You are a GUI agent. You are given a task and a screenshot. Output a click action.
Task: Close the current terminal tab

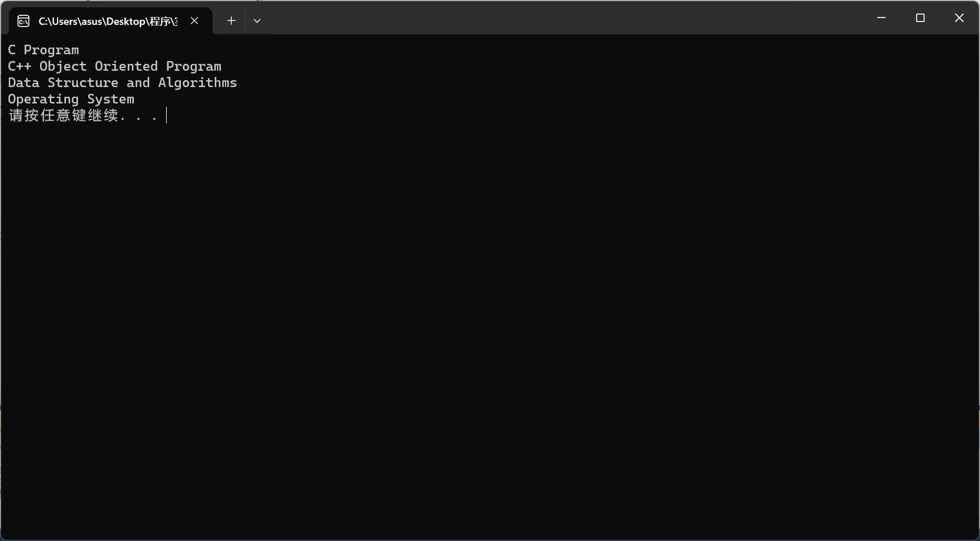tap(194, 21)
